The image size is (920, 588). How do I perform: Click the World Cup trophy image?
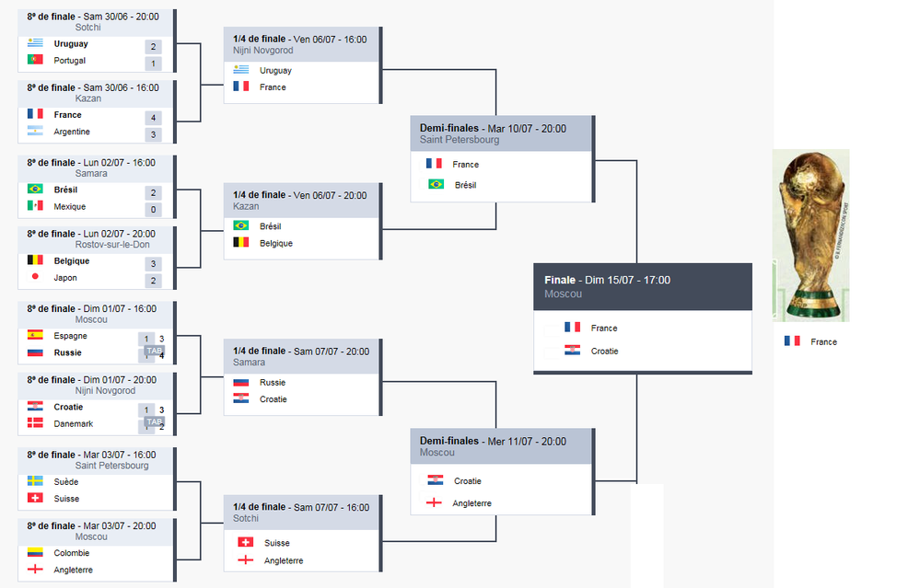tap(810, 236)
